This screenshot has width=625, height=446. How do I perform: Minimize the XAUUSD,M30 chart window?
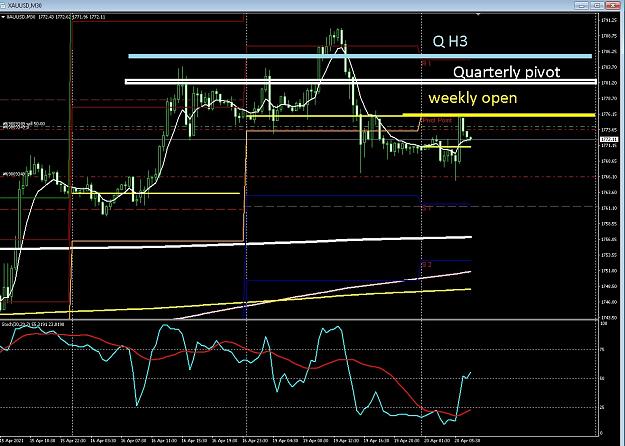[582, 5]
